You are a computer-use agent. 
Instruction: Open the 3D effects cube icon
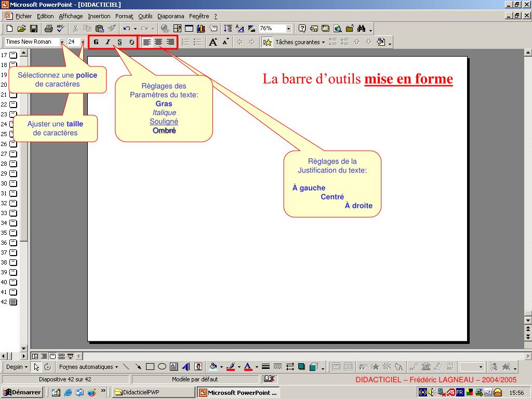[313, 367]
